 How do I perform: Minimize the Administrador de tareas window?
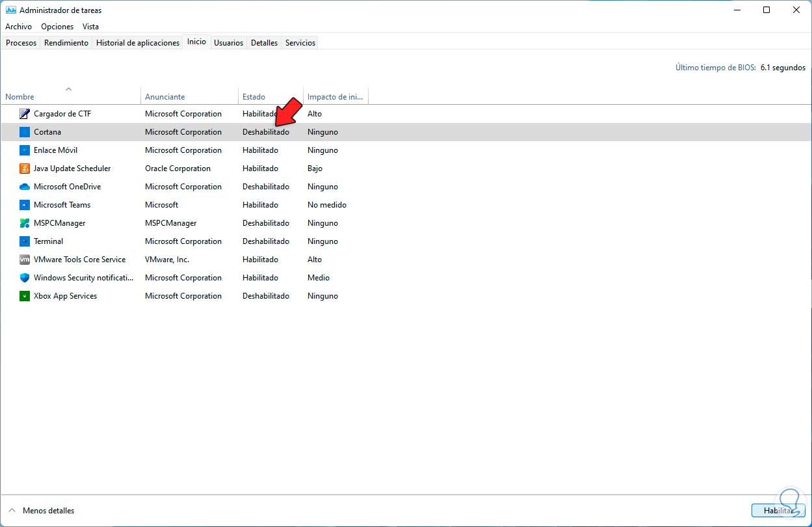(x=737, y=10)
